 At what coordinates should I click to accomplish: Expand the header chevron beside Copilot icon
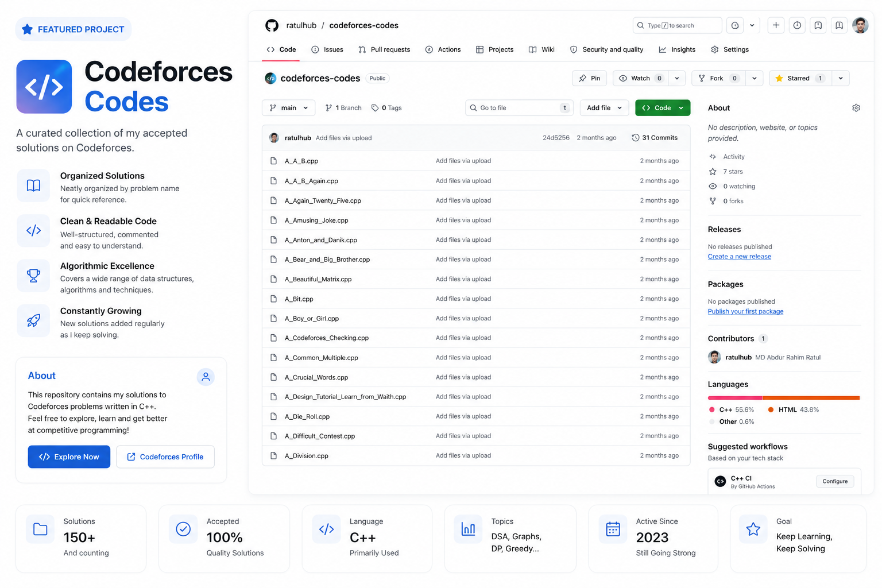click(752, 25)
